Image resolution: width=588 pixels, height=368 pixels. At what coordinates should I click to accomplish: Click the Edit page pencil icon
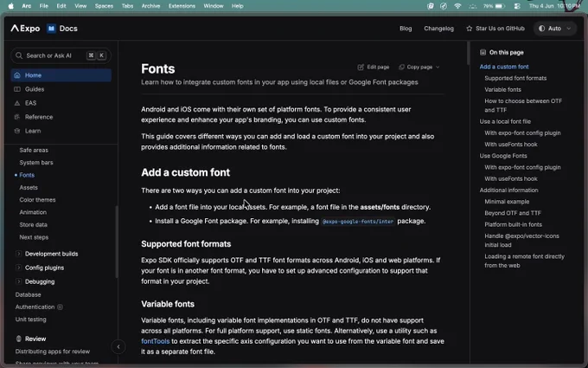361,67
